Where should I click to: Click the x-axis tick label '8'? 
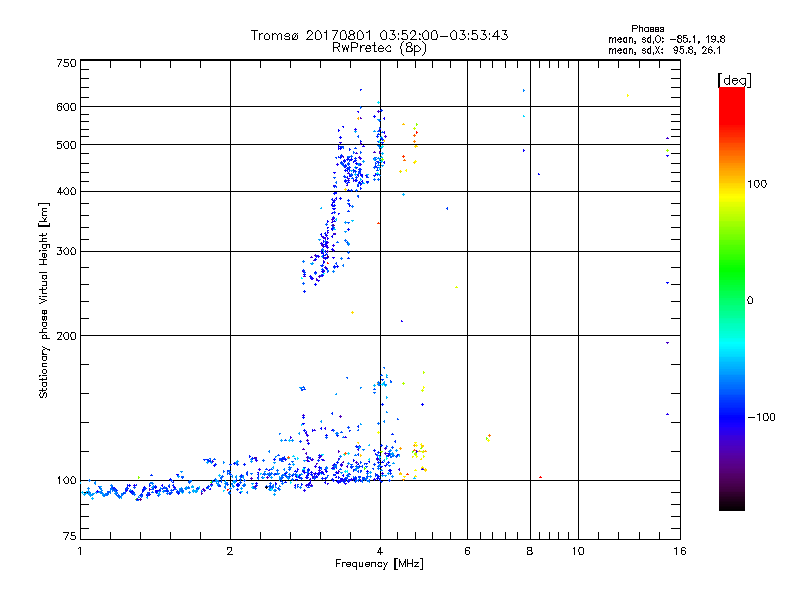[530, 551]
